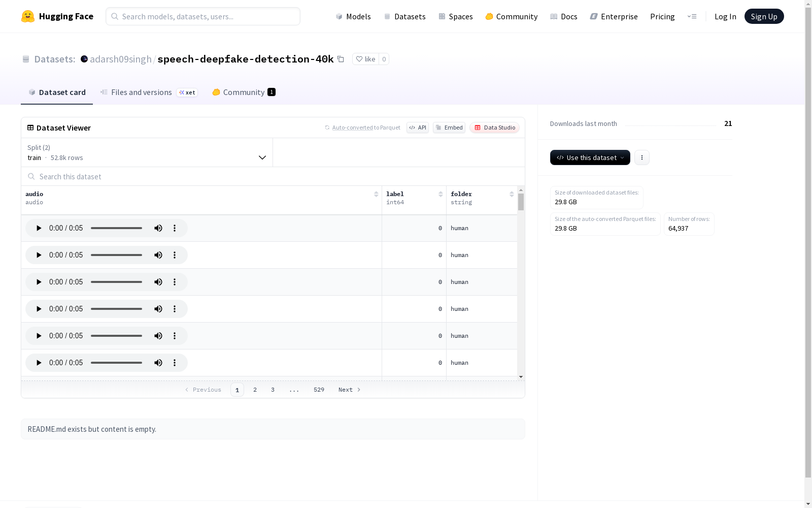Open Enterprise in top navigation
Viewport: 812px width, 508px height.
click(x=614, y=16)
